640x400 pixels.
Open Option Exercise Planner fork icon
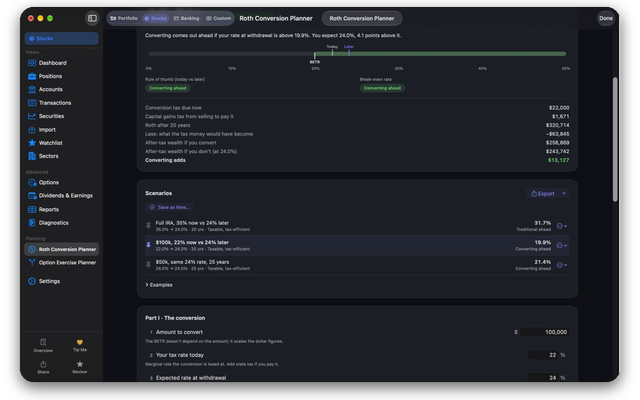pyautogui.click(x=32, y=262)
